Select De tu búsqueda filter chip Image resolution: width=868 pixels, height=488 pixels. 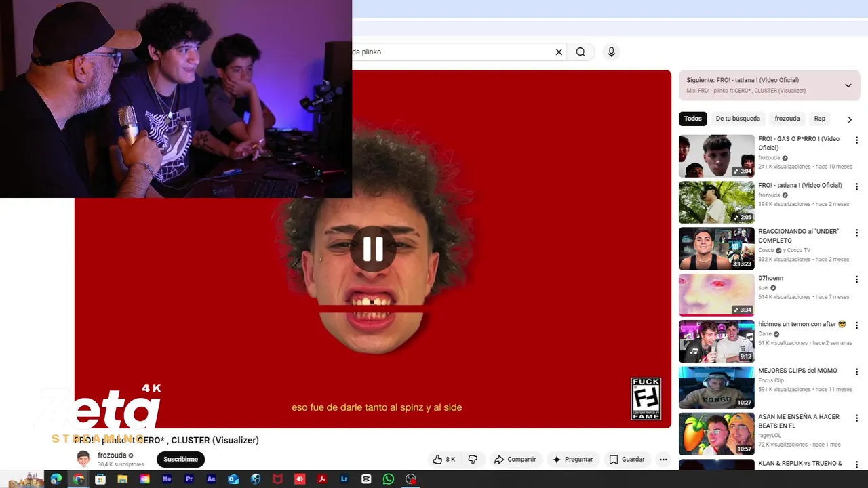pyautogui.click(x=738, y=119)
